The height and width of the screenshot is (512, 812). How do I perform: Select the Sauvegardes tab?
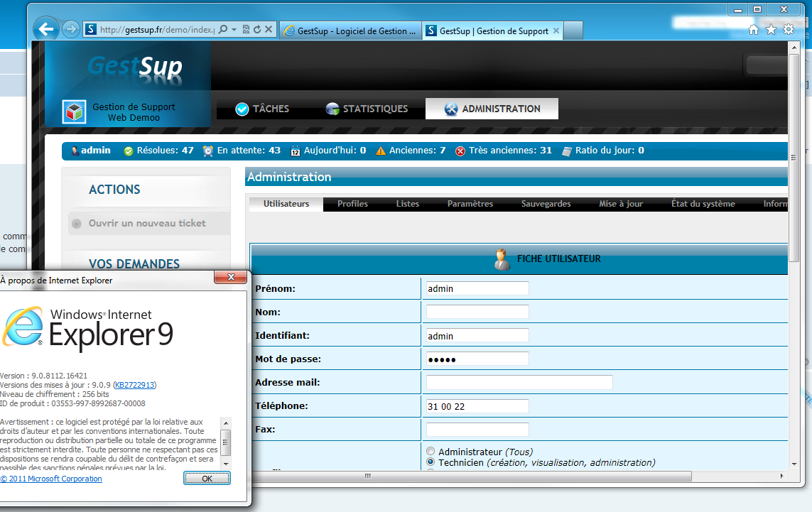(x=546, y=204)
